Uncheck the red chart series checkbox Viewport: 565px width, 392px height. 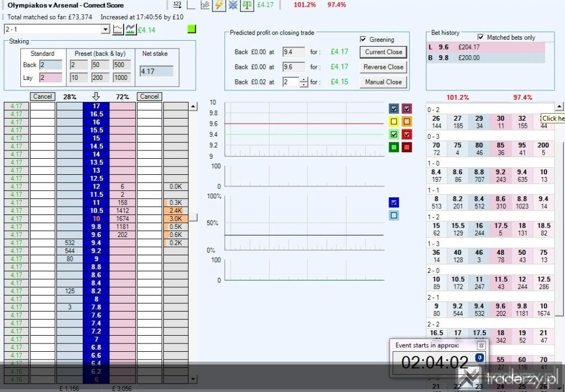pyautogui.click(x=407, y=135)
